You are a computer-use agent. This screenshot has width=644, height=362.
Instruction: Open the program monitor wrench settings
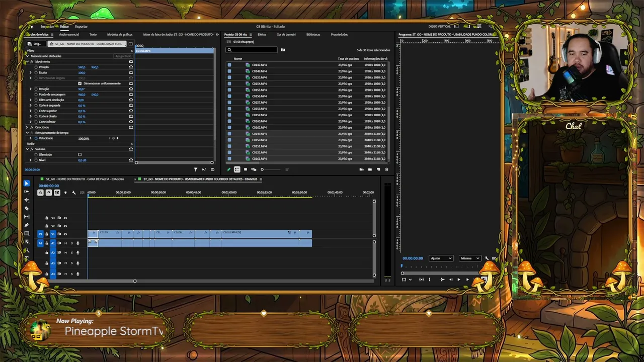click(487, 258)
